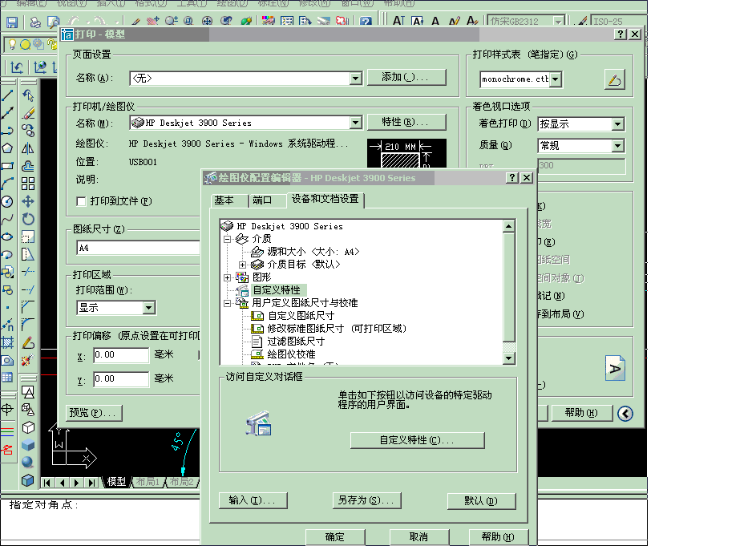This screenshot has width=756, height=546.
Task: Click the Print icon in the AutoCAD toolbar
Action: tap(35, 22)
